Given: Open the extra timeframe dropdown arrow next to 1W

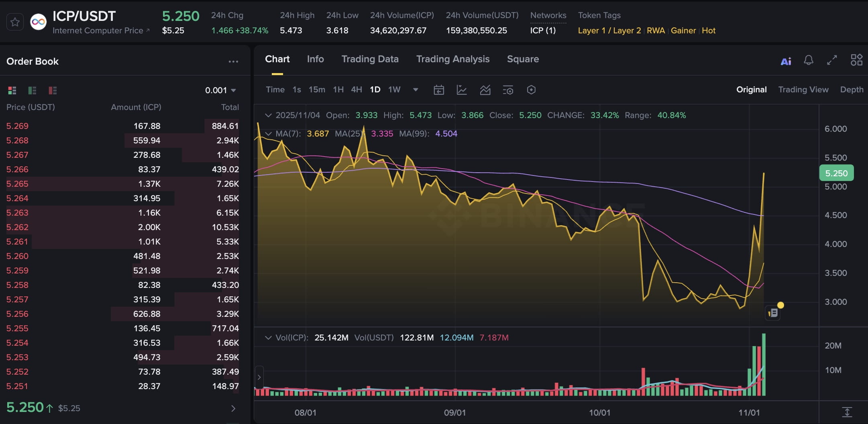Looking at the screenshot, I should coord(415,90).
